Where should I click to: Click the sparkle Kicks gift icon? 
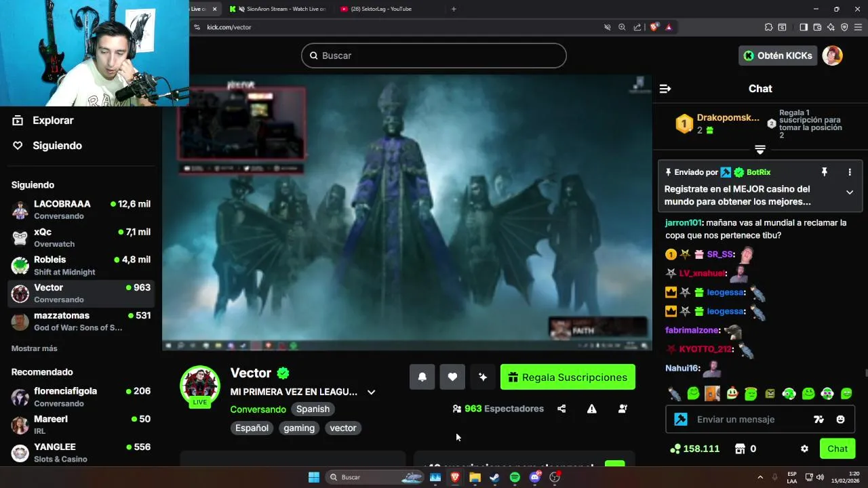point(483,377)
